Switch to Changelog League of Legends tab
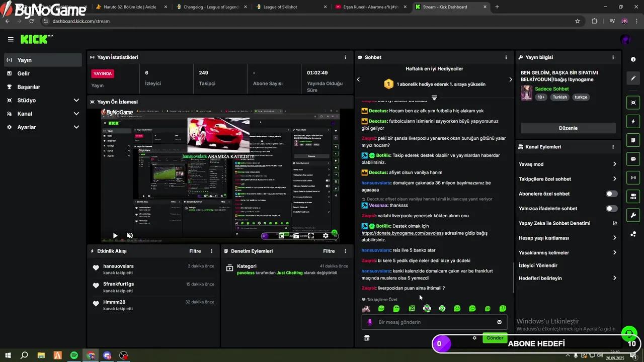 212,7
